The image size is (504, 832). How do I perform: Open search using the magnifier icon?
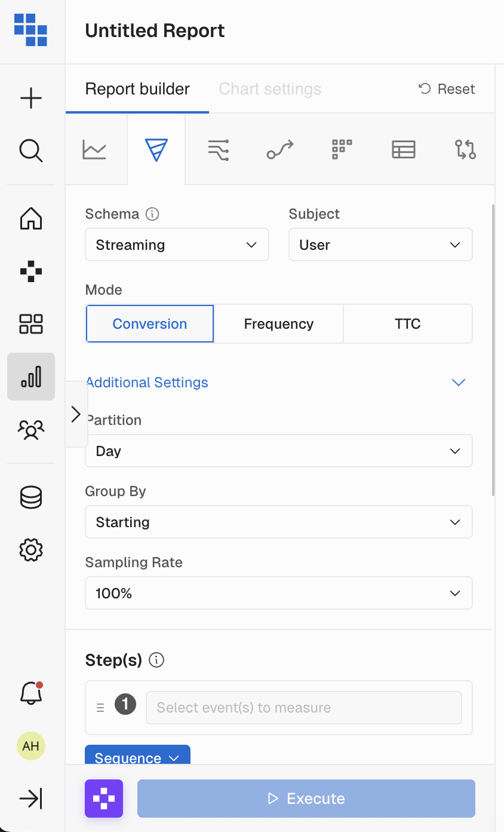click(31, 150)
